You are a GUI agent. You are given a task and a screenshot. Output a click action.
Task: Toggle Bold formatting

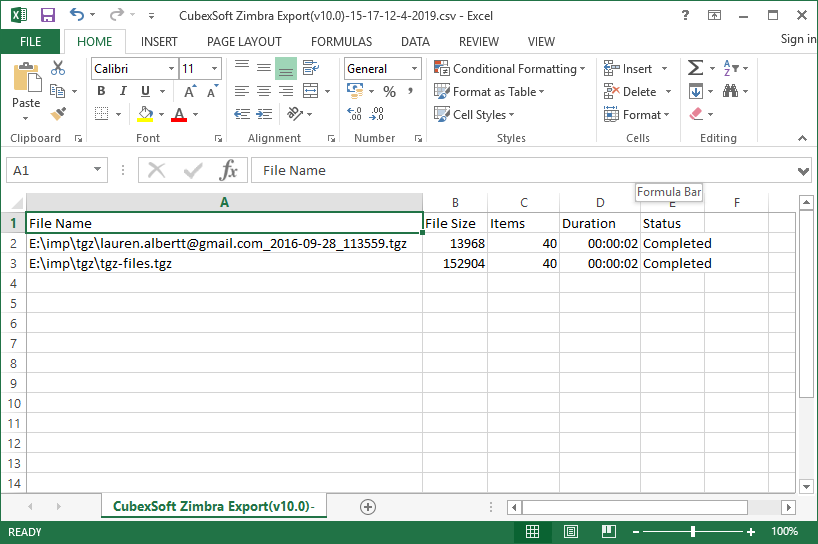click(101, 91)
